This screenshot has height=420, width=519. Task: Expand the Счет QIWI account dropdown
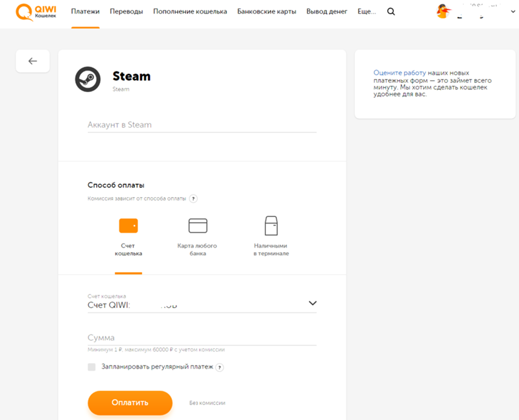coord(202,303)
